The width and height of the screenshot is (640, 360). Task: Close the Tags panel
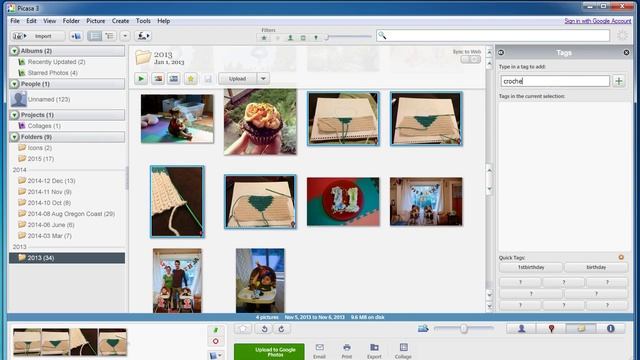pos(626,53)
